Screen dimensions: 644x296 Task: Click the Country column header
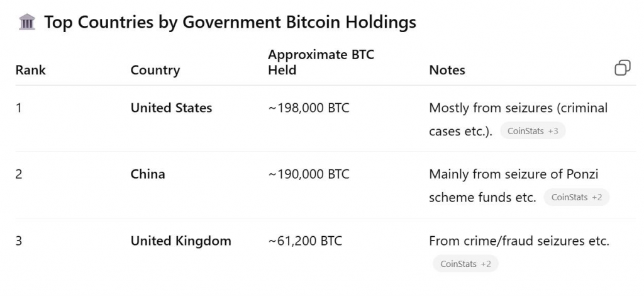point(155,70)
